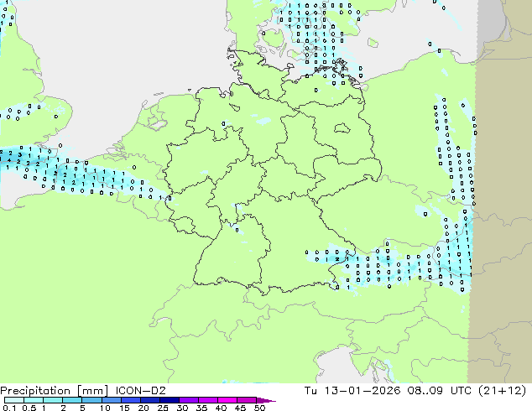The width and height of the screenshot is (532, 411).
Task: Click the 'ICON-D2' model label
Action: 140,391
